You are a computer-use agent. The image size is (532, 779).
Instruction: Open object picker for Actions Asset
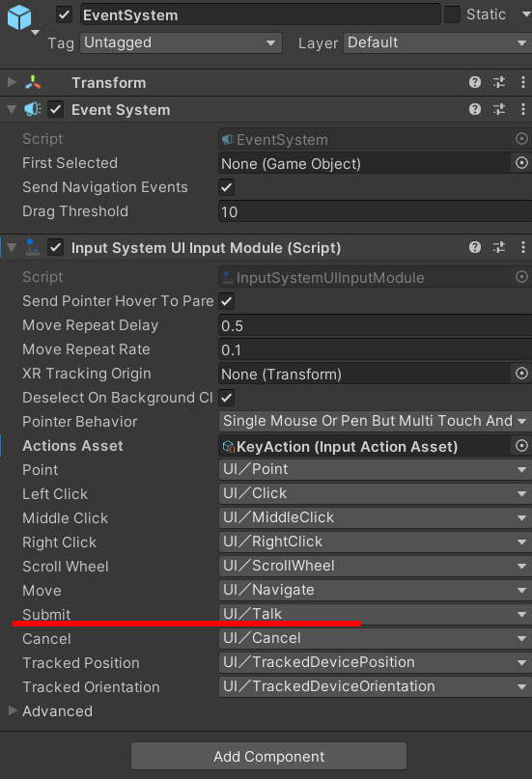pos(521,446)
